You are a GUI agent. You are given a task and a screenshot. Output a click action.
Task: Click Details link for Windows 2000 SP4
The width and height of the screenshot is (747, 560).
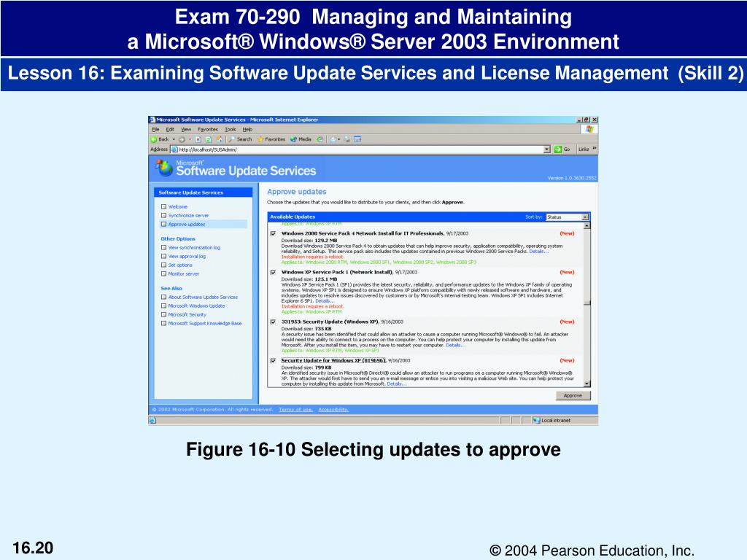tap(539, 252)
